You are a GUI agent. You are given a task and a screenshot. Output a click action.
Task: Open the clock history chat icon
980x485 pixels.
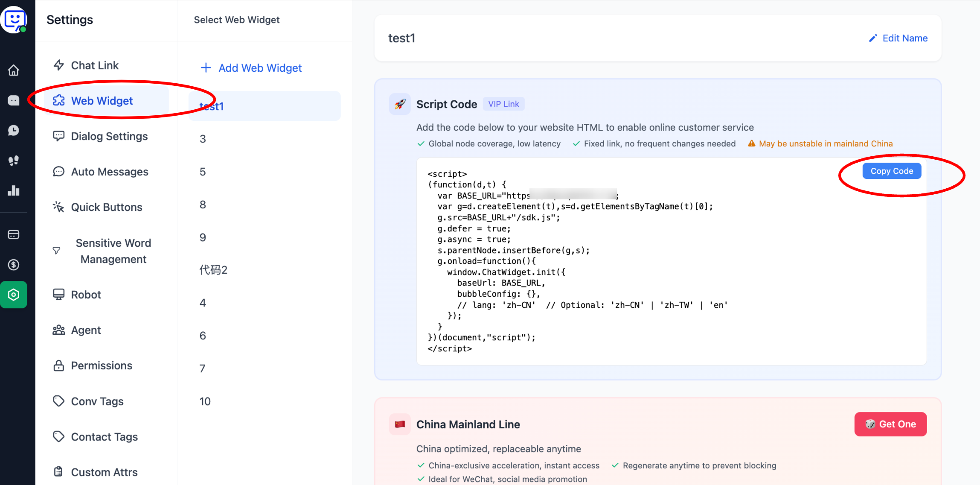[x=14, y=130]
